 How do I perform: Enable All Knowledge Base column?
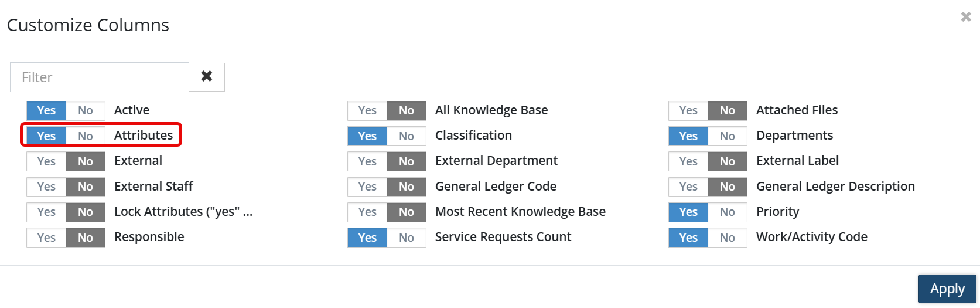[x=367, y=110]
